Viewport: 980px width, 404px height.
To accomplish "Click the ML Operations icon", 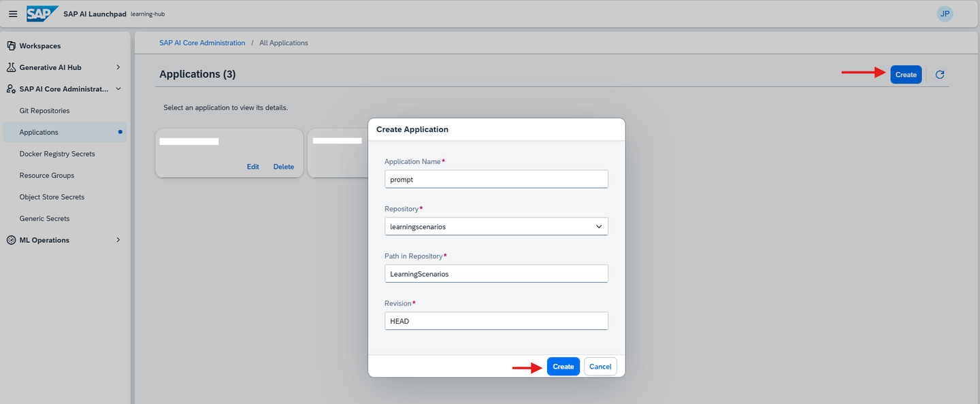I will 11,240.
